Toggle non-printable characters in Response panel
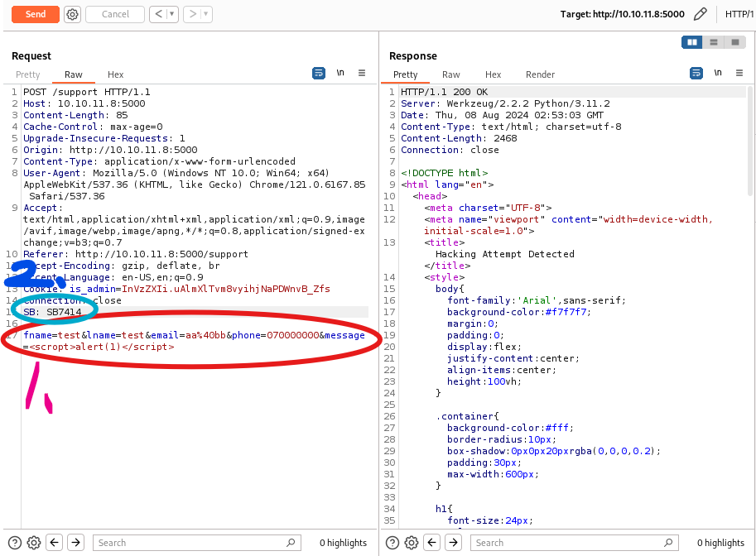Image resolution: width=756 pixels, height=556 pixels. [718, 74]
